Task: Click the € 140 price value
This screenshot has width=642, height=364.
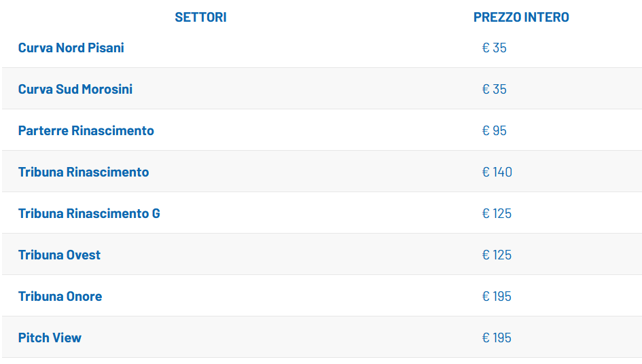Action: coord(497,172)
